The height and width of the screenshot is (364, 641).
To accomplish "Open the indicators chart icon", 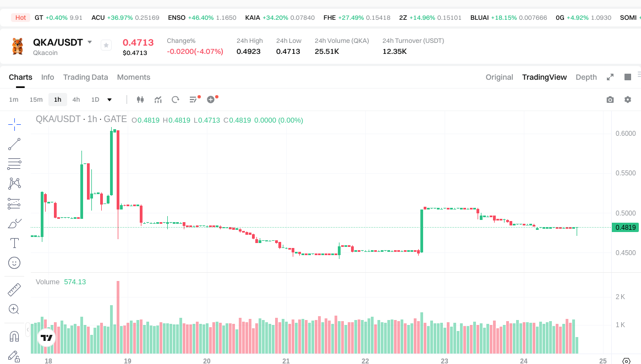I will (158, 100).
